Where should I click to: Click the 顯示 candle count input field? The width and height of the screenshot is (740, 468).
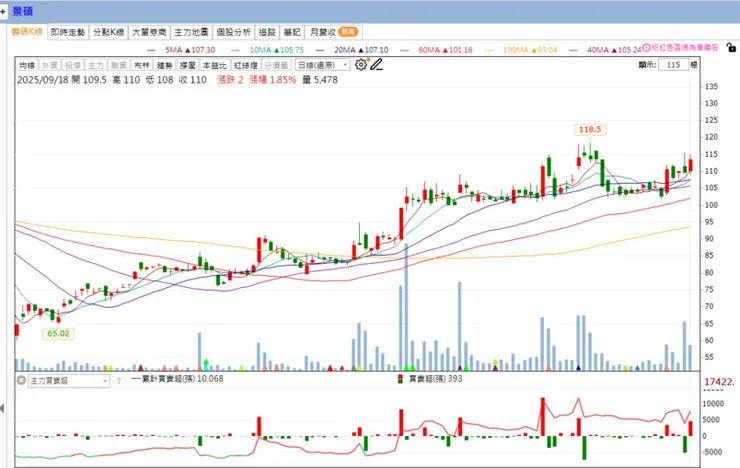(x=673, y=65)
